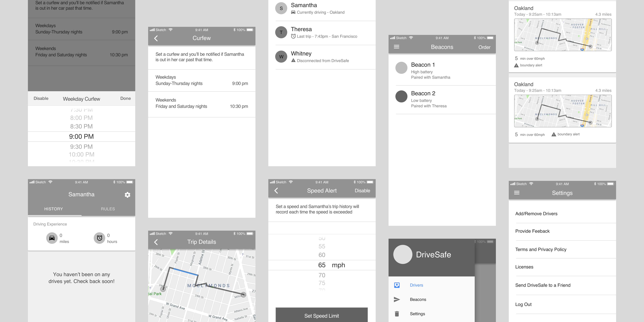Click the Settings trash icon in drawer
The height and width of the screenshot is (322, 644).
(x=397, y=314)
